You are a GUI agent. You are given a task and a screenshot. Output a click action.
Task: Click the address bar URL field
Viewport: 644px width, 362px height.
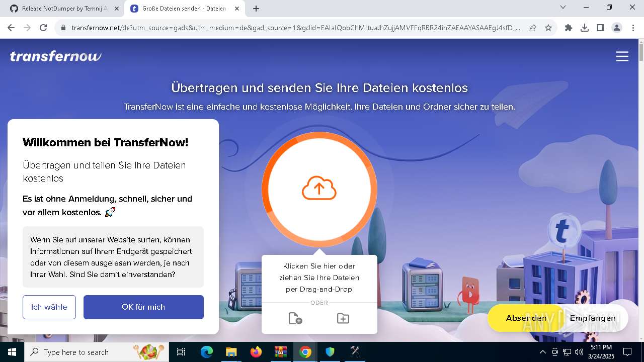(x=296, y=28)
